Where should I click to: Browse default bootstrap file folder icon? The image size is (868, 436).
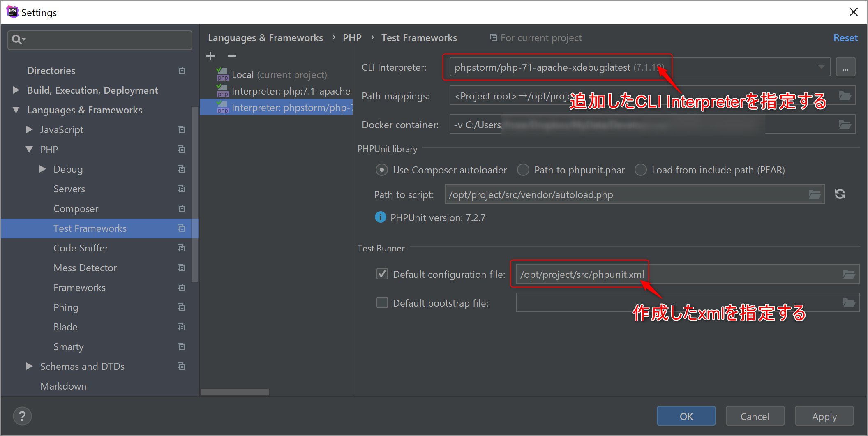849,303
